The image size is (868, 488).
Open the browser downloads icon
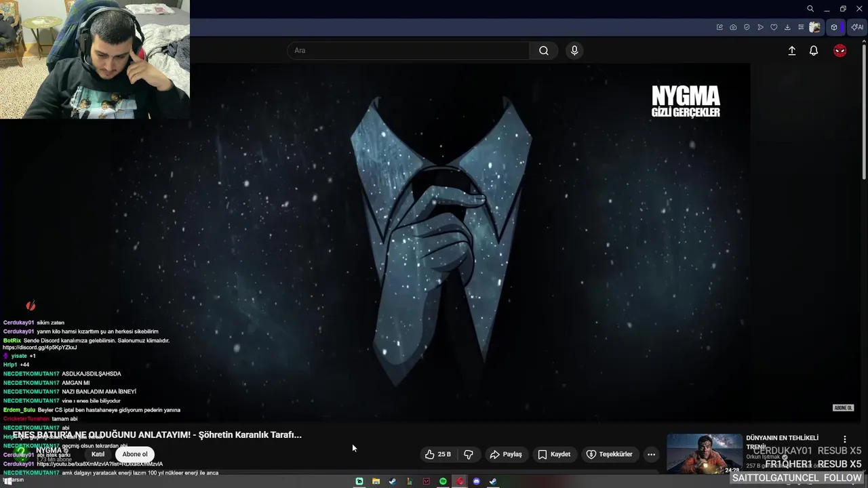(x=787, y=27)
